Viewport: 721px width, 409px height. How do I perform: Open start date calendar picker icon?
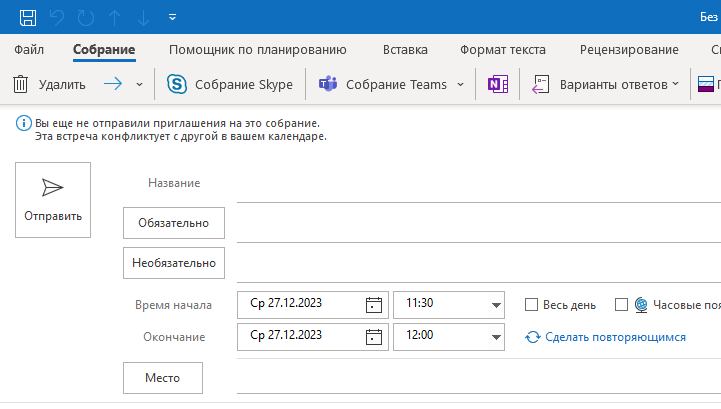click(373, 305)
